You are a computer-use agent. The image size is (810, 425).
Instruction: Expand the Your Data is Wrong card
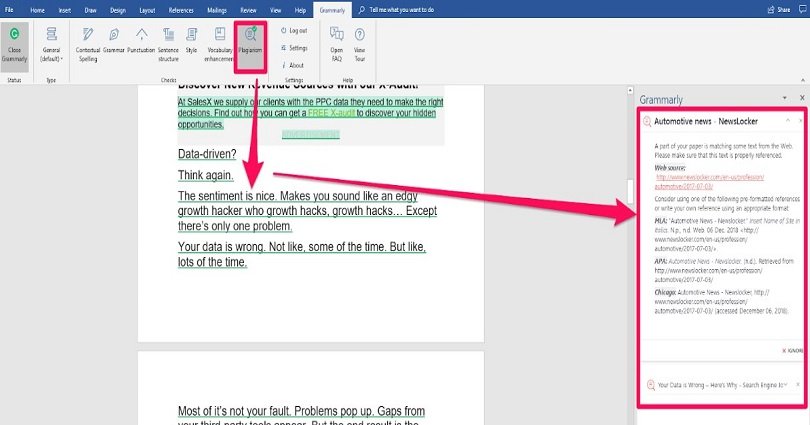[x=785, y=385]
